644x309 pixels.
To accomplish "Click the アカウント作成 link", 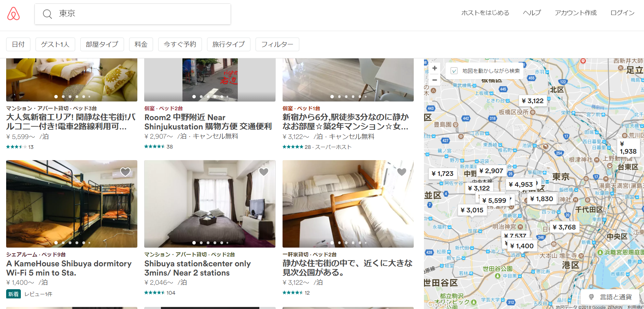I will click(x=575, y=13).
